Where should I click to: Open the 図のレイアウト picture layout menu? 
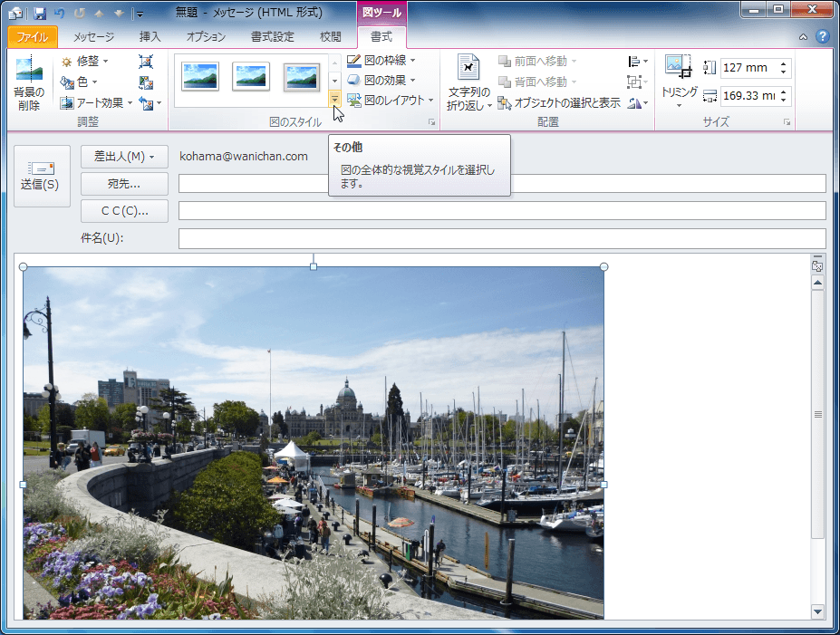point(390,101)
